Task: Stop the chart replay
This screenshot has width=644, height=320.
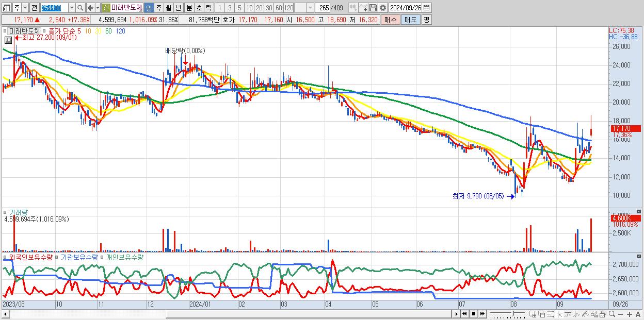Action: (x=474, y=314)
